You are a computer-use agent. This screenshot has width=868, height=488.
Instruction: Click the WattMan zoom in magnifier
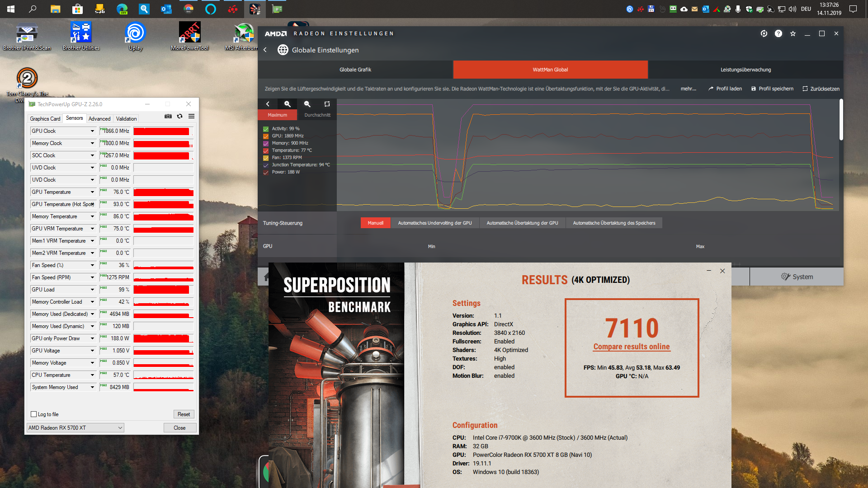pyautogui.click(x=287, y=104)
